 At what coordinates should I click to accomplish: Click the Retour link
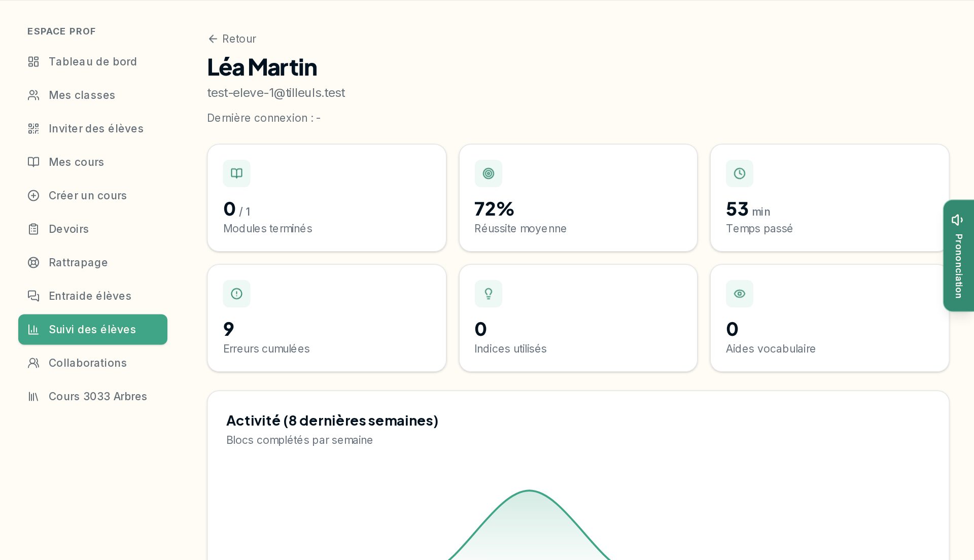[x=232, y=39]
